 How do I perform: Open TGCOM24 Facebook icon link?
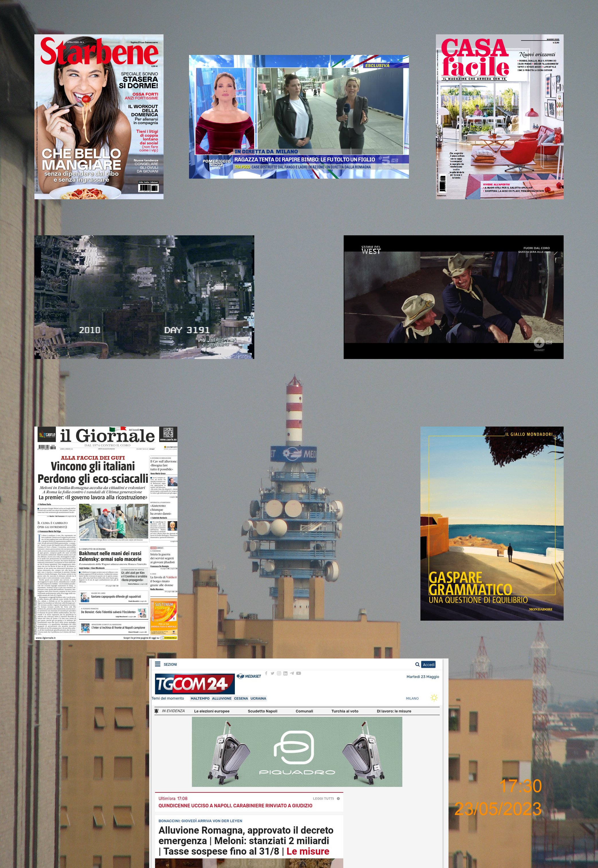click(x=266, y=673)
